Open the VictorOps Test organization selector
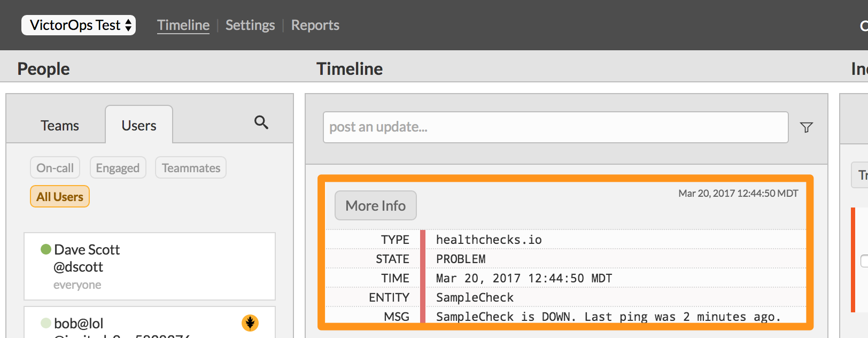 pos(79,25)
